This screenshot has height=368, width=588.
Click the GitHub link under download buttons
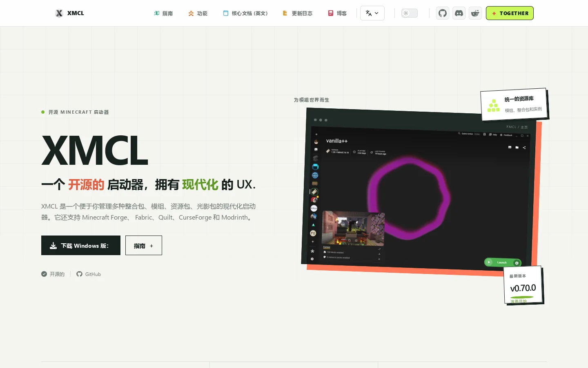click(89, 274)
